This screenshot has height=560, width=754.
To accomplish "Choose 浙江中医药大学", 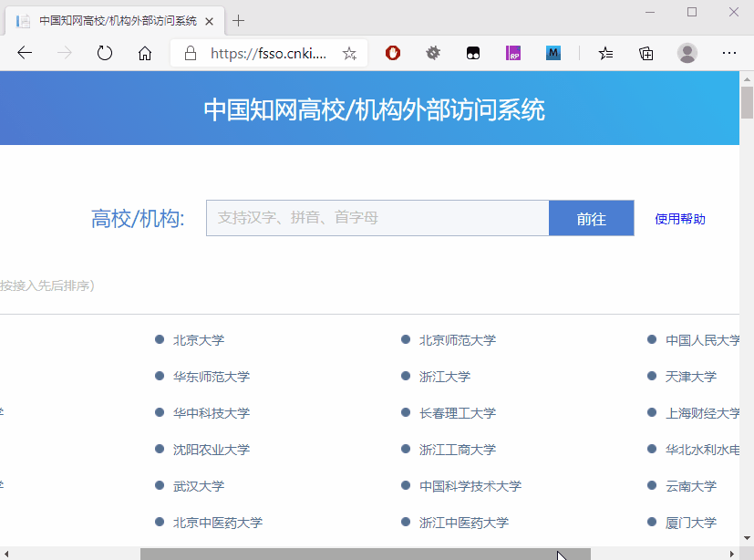I will 464,523.
